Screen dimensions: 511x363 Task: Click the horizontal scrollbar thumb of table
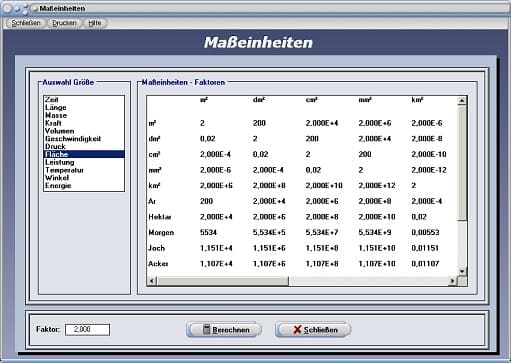point(222,281)
